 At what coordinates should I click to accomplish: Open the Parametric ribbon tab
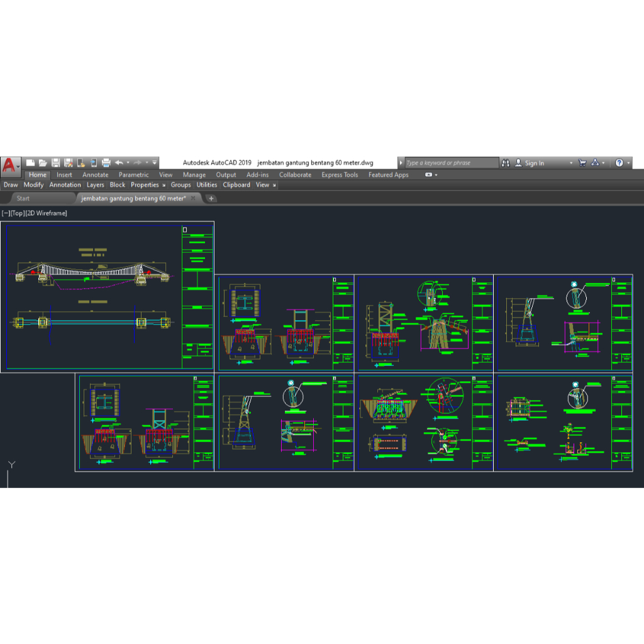(x=133, y=175)
